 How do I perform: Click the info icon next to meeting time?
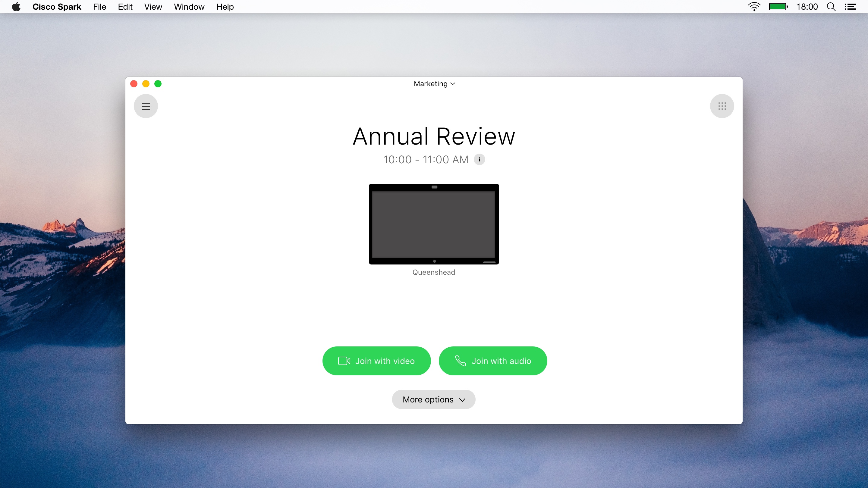pyautogui.click(x=479, y=159)
